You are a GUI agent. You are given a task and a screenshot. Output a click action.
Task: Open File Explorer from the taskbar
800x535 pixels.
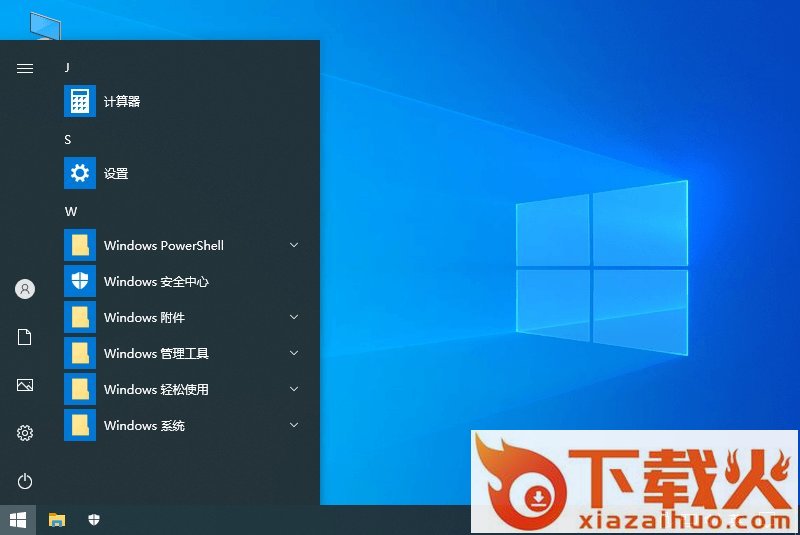(57, 519)
